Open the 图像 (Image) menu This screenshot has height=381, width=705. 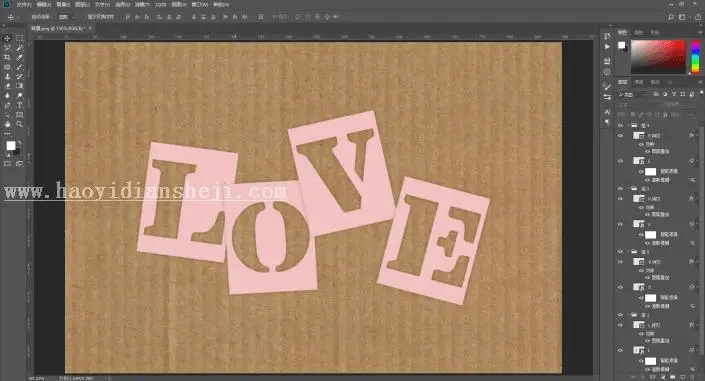63,4
